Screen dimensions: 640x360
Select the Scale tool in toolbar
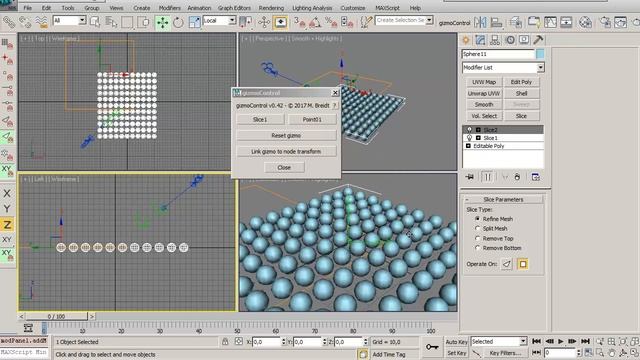[x=195, y=22]
